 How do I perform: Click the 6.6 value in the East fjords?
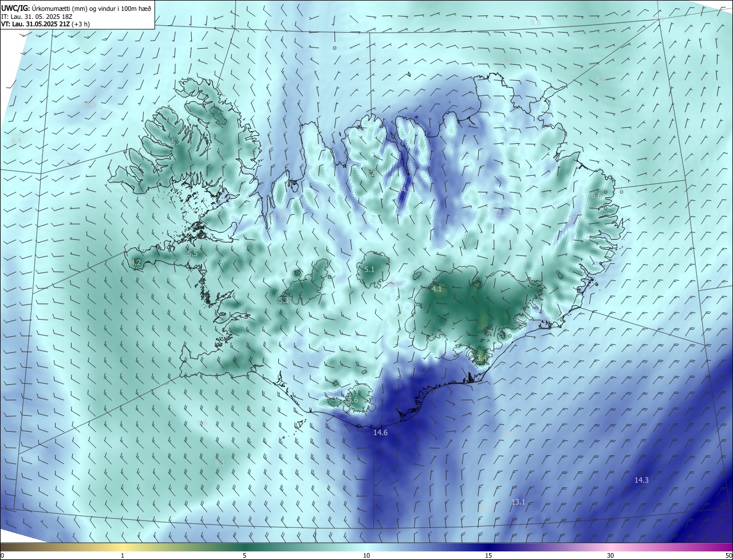(x=596, y=196)
